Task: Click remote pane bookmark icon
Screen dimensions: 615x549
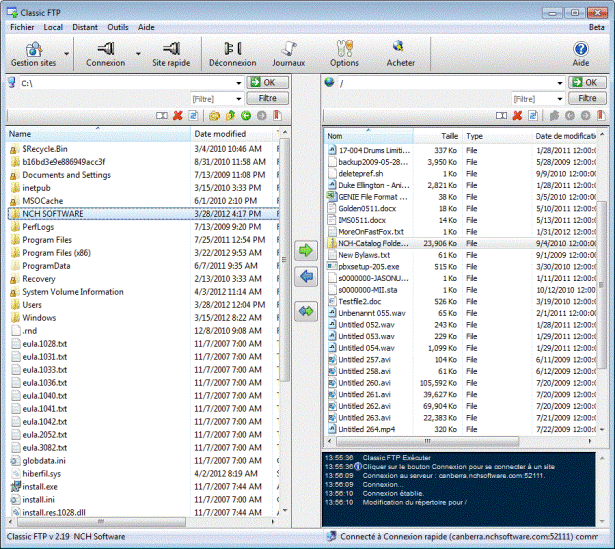Action: [600, 115]
